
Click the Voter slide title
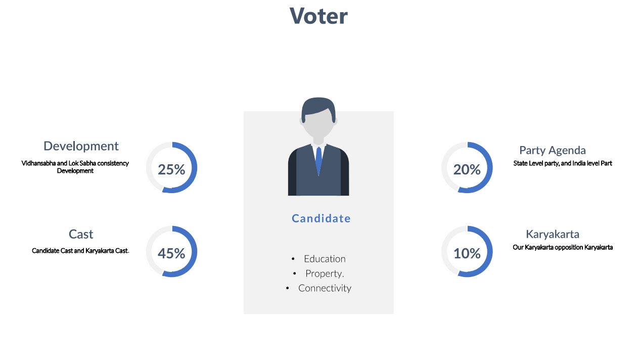318,16
